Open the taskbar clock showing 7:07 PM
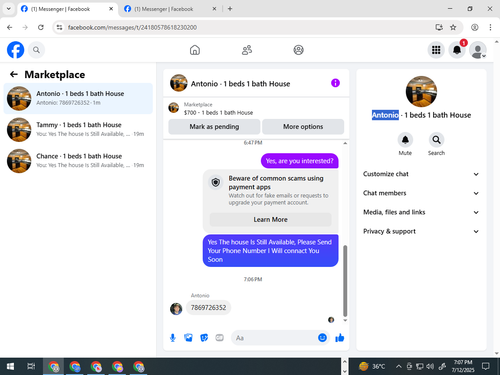500x375 pixels. (x=463, y=366)
